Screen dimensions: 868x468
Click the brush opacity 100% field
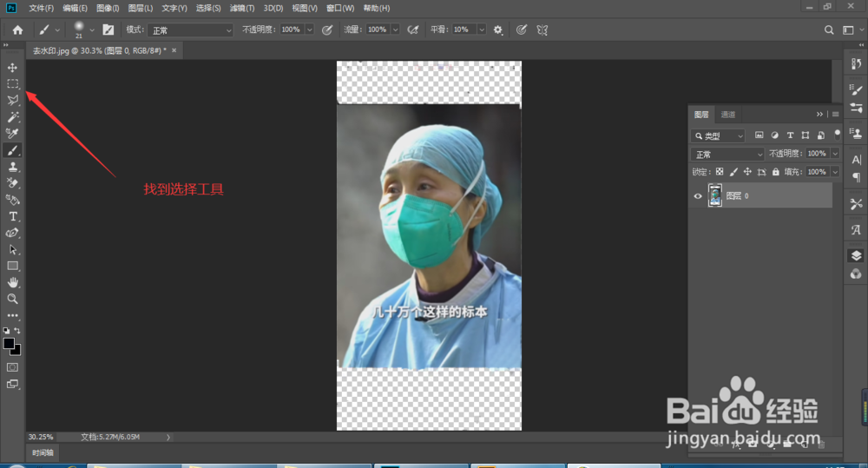pyautogui.click(x=292, y=30)
